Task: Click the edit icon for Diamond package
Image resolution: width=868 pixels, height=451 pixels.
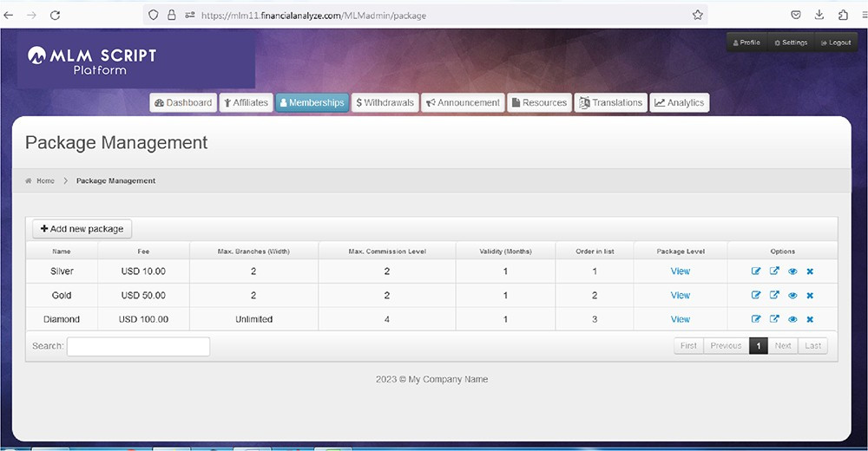Action: click(756, 319)
